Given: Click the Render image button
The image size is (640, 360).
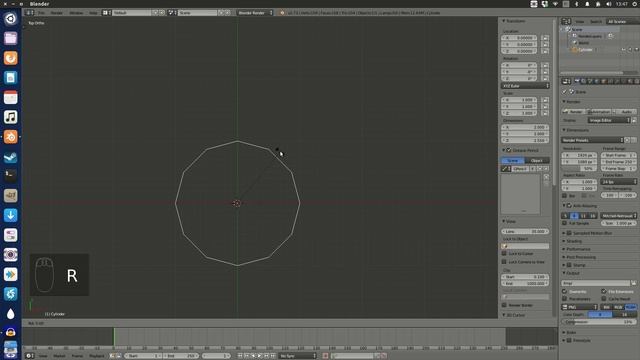Looking at the screenshot, I should (x=573, y=111).
